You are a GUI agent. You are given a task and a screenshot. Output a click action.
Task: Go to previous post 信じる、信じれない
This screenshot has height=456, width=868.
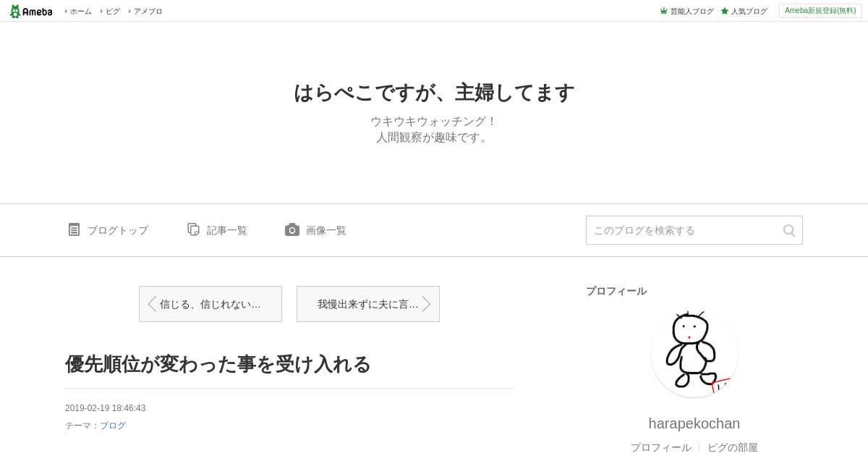tap(210, 304)
